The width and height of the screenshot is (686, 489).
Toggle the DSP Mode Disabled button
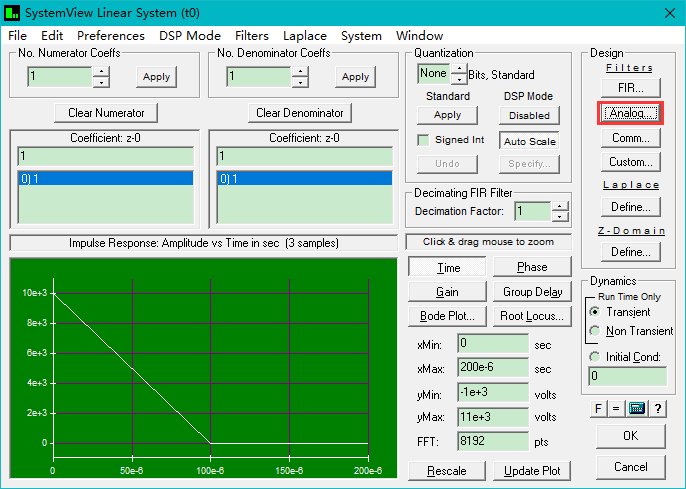pos(529,115)
